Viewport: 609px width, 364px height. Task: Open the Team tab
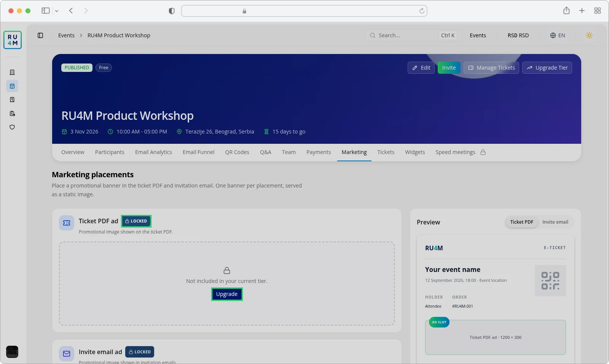(x=289, y=152)
